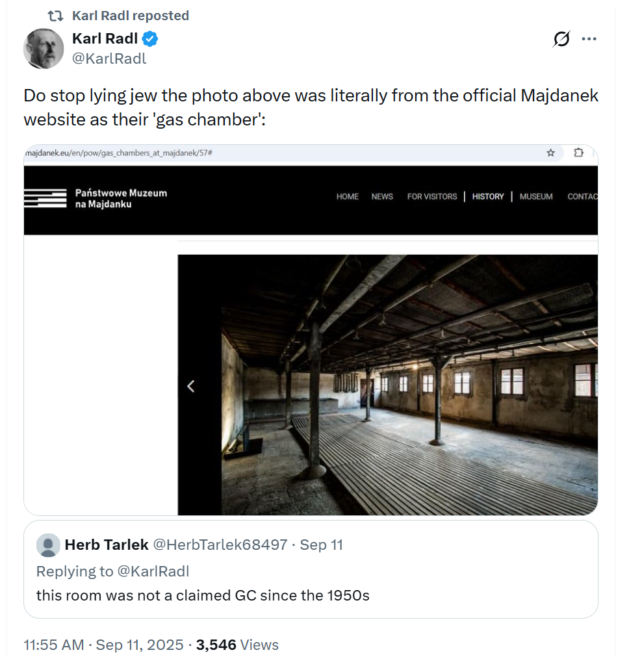Image resolution: width=629 pixels, height=672 pixels.
Task: Switch to the HISTORY nav tab
Action: pos(488,196)
